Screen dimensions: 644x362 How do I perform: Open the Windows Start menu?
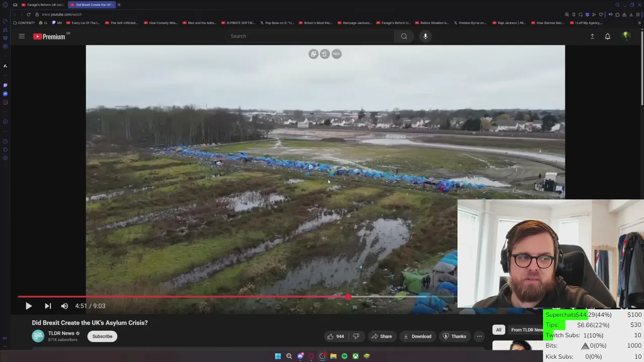click(278, 356)
